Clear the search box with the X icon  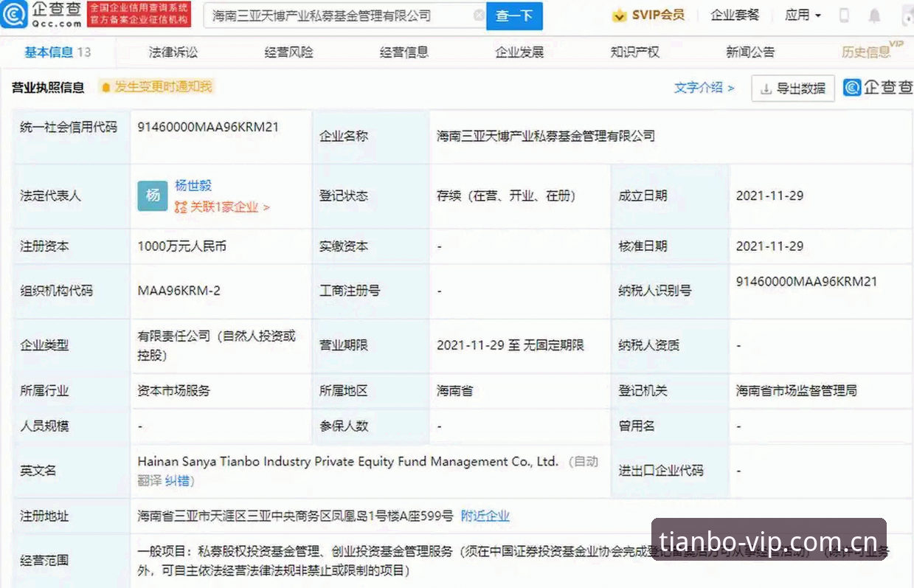pyautogui.click(x=479, y=15)
